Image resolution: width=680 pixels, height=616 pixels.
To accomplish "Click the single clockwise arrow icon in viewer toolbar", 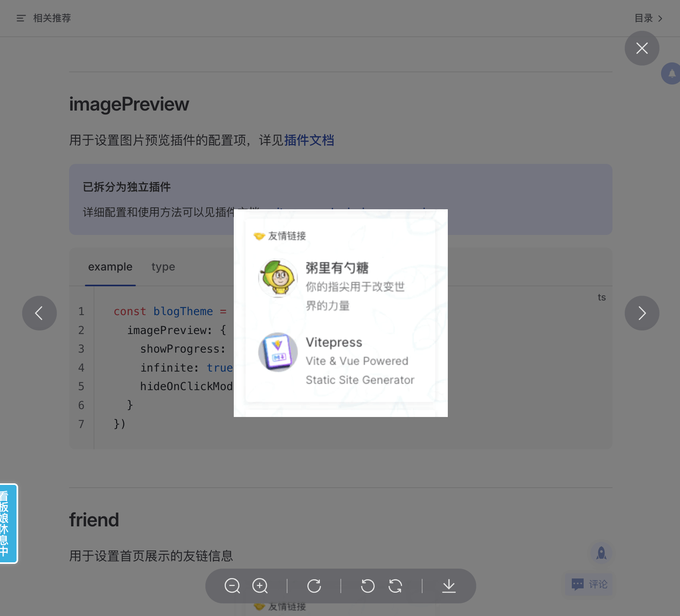I will click(314, 586).
